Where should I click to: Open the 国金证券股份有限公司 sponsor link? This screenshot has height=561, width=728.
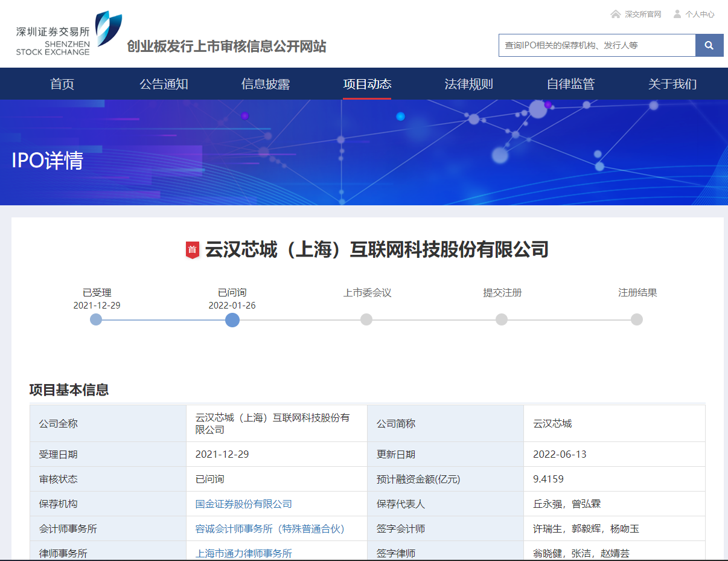click(244, 504)
